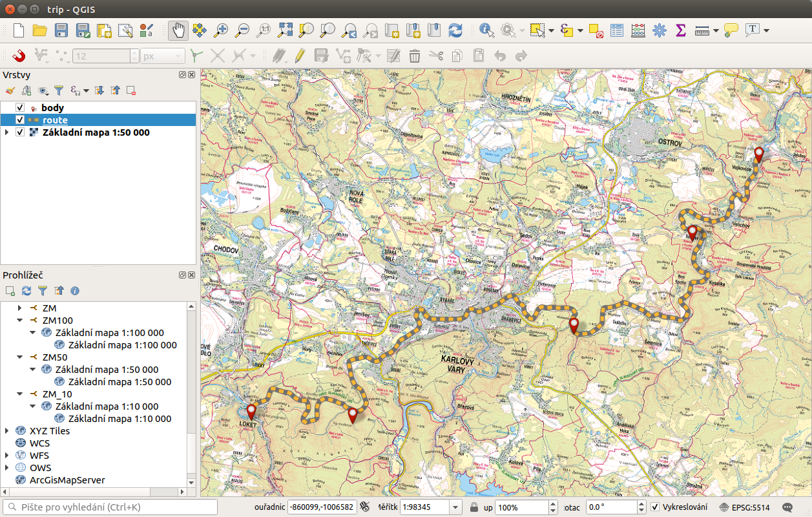Open the Processing Toolbox gear icon

tap(659, 30)
